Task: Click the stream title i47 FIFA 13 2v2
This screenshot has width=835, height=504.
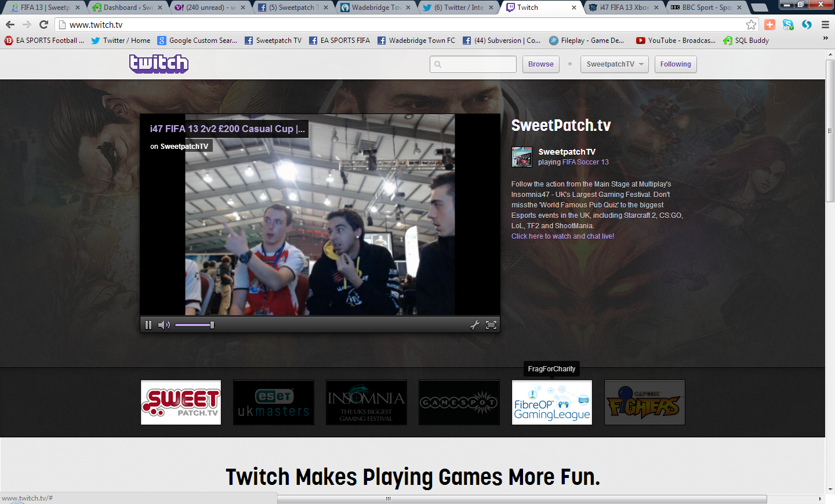Action: (x=227, y=129)
